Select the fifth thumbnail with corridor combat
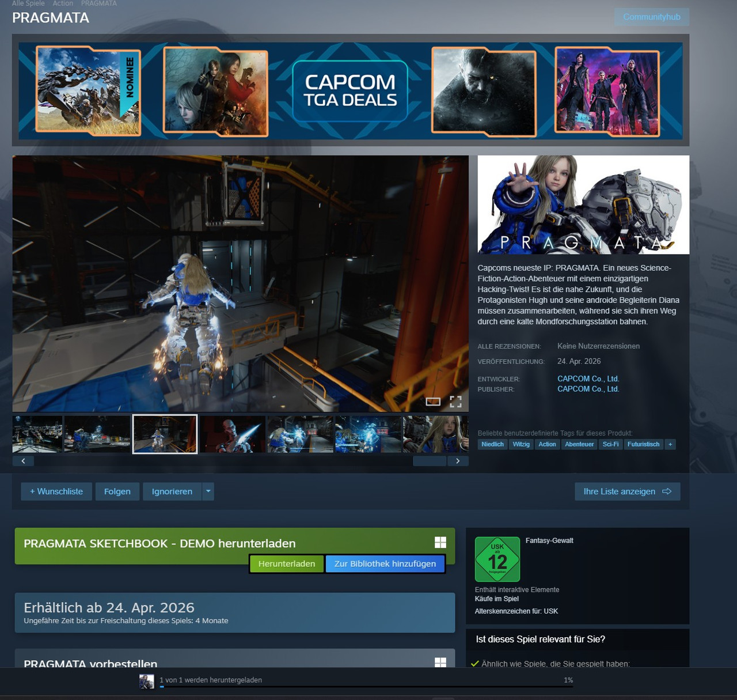This screenshot has width=737, height=700. pos(301,434)
